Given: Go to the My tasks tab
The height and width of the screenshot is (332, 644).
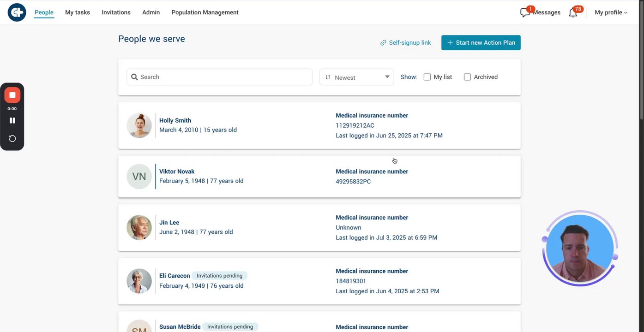Looking at the screenshot, I should 78,12.
